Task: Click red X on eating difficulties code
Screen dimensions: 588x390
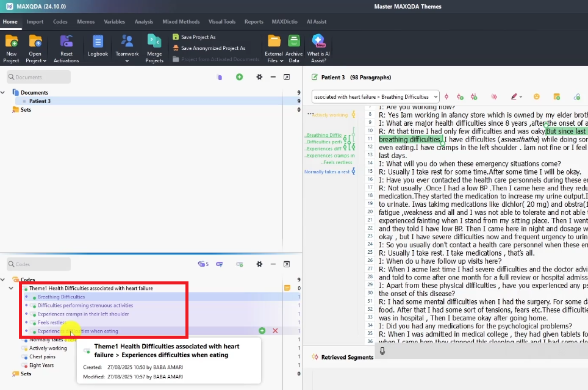Action: (x=275, y=331)
